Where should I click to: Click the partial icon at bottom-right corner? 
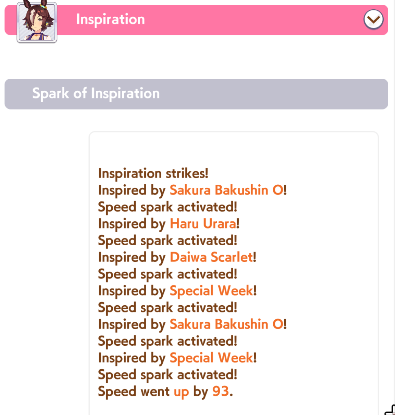pyautogui.click(x=390, y=410)
